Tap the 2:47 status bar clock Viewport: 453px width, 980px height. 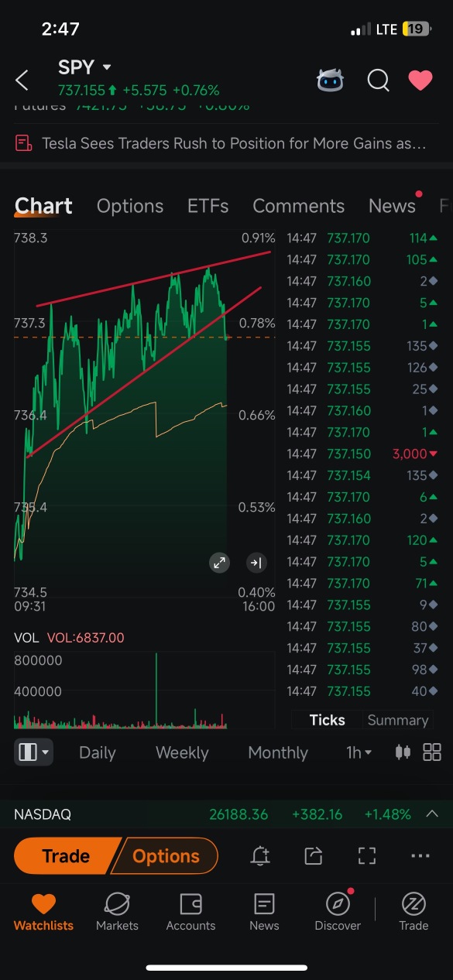click(60, 29)
